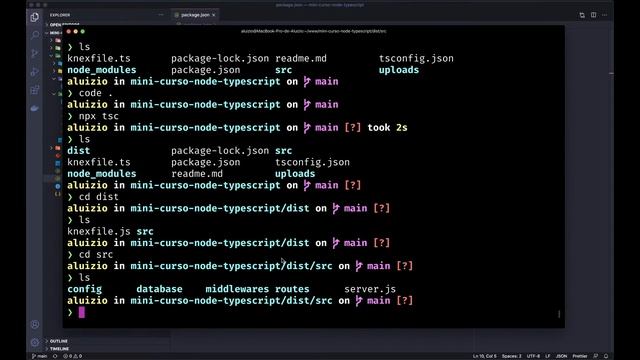Open the errors and warnings count in status bar

pos(72,356)
